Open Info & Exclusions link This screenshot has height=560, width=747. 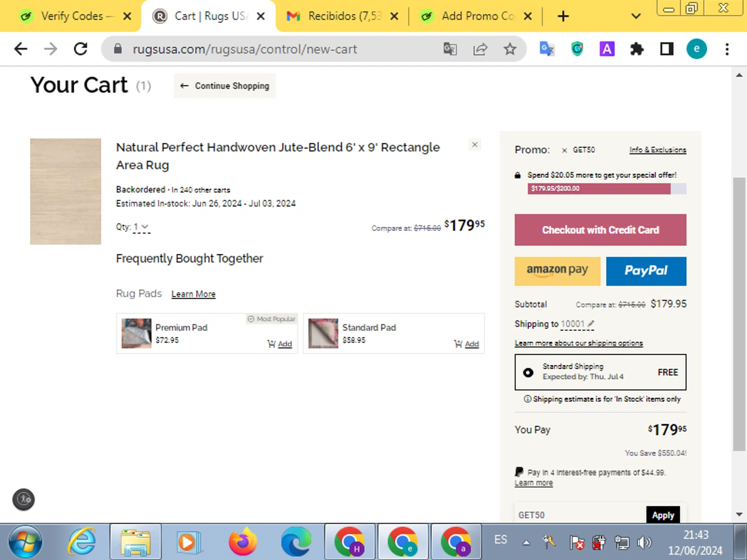click(657, 150)
